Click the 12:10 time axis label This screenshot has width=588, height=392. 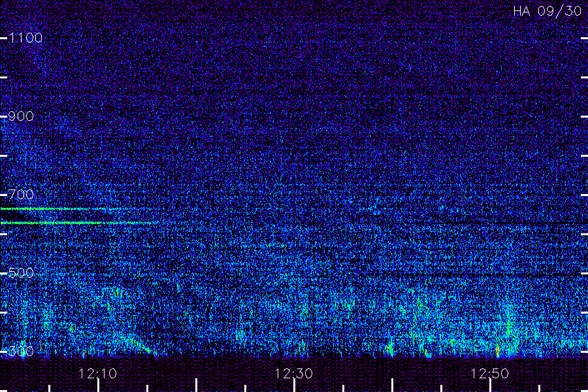coord(97,374)
